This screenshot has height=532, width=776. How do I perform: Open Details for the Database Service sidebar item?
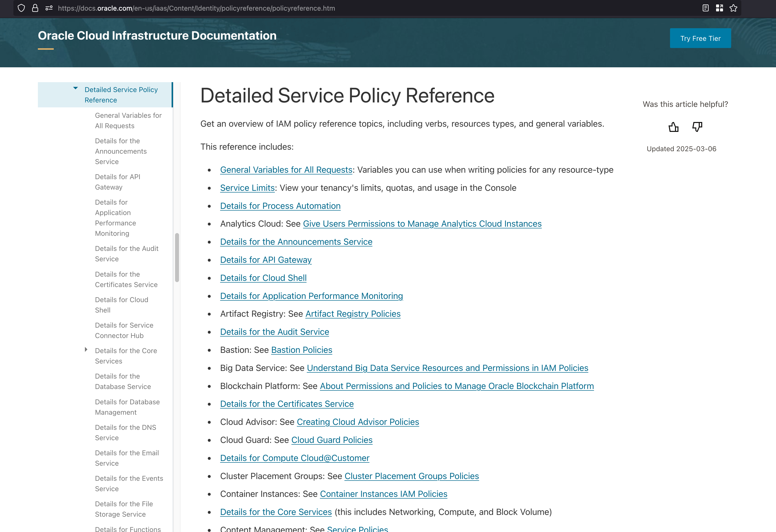click(123, 382)
